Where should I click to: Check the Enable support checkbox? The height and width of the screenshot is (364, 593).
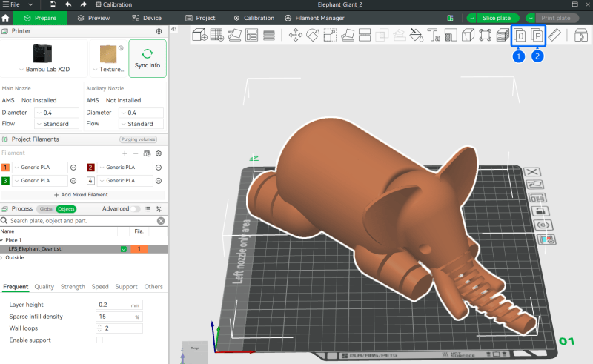[99, 340]
